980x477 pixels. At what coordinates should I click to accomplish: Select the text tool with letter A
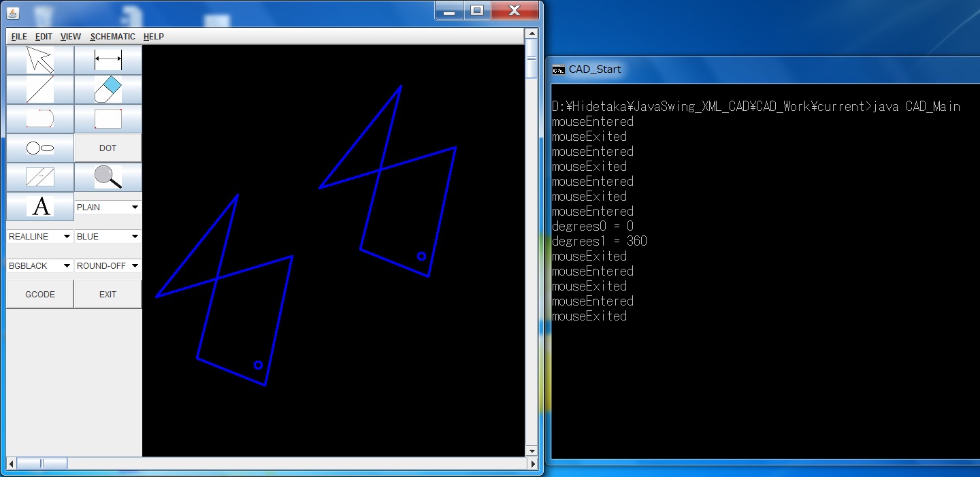[x=40, y=206]
